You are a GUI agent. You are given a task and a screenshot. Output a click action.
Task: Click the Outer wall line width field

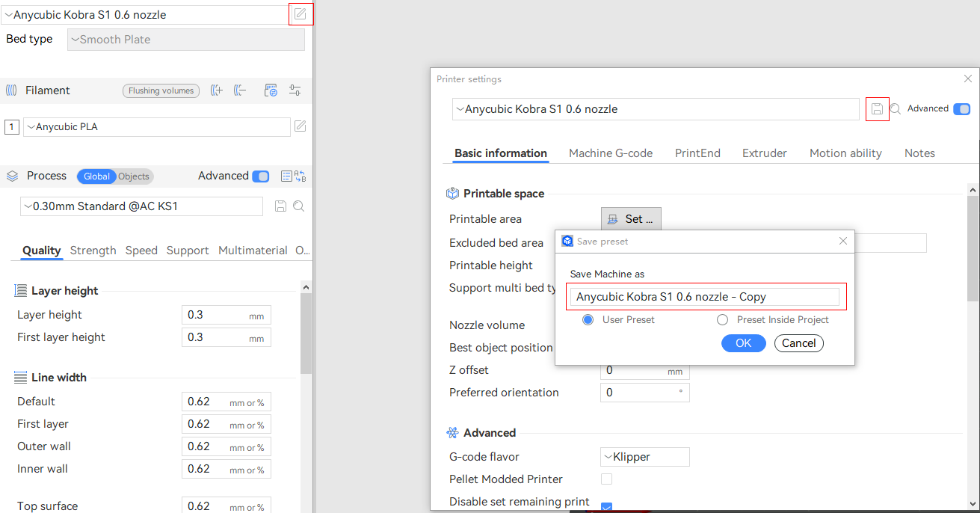coord(226,447)
